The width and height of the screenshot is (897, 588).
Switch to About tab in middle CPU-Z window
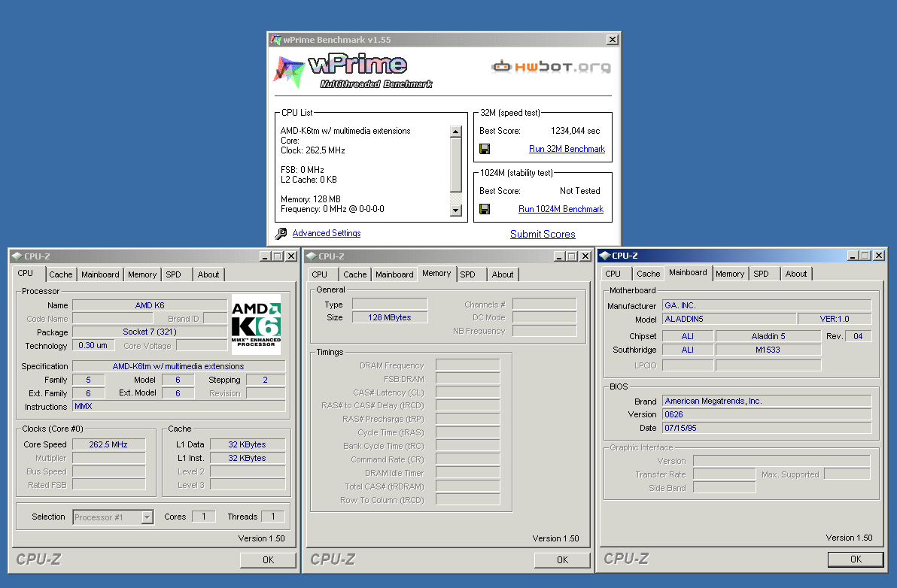(x=502, y=274)
